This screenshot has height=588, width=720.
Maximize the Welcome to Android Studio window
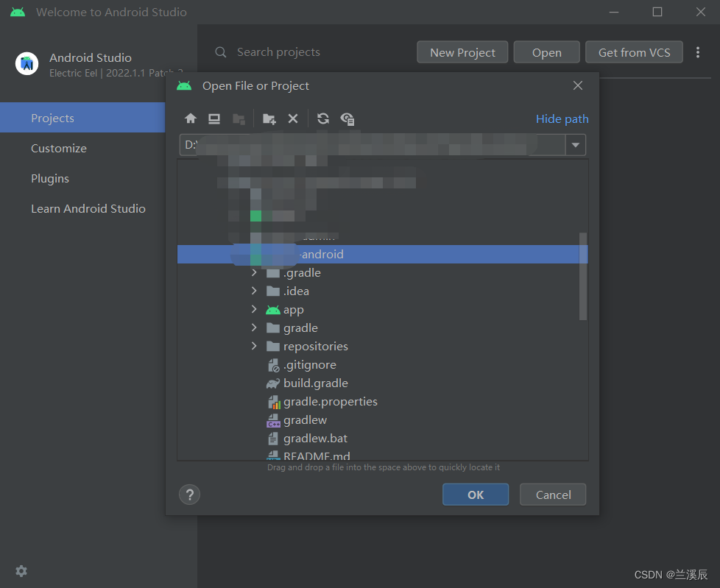(657, 12)
